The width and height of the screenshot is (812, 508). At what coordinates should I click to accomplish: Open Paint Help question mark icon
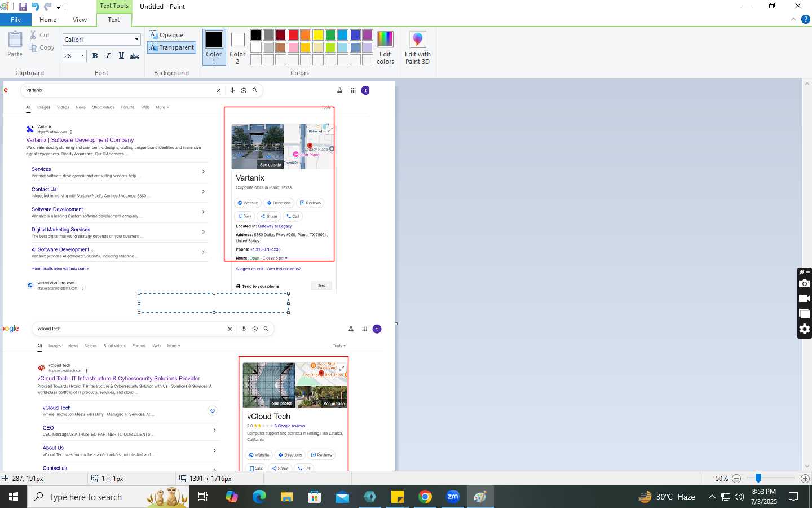coord(806,19)
